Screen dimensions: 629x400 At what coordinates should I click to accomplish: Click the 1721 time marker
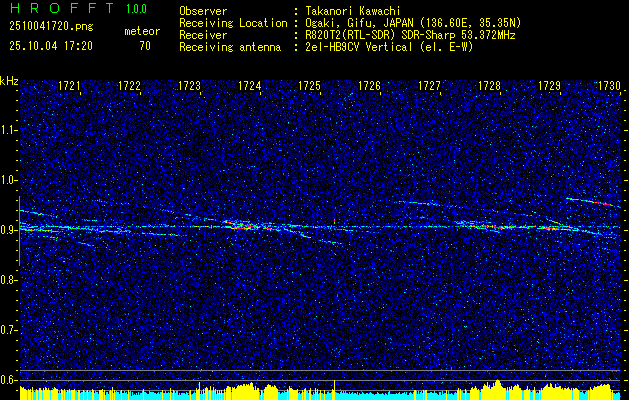[69, 86]
